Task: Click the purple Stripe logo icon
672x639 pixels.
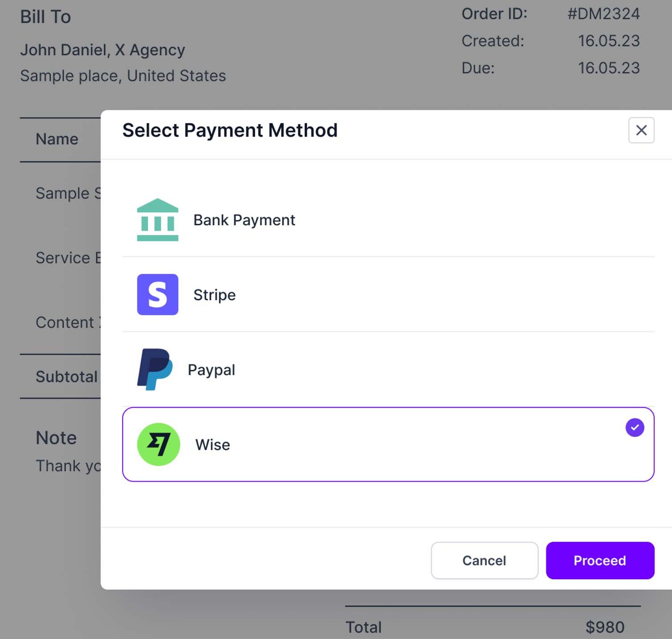Action: pos(158,295)
